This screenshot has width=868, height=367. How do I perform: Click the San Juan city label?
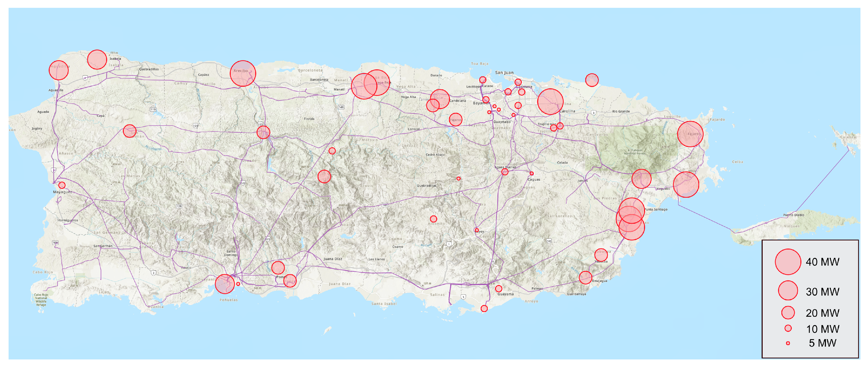coord(504,72)
